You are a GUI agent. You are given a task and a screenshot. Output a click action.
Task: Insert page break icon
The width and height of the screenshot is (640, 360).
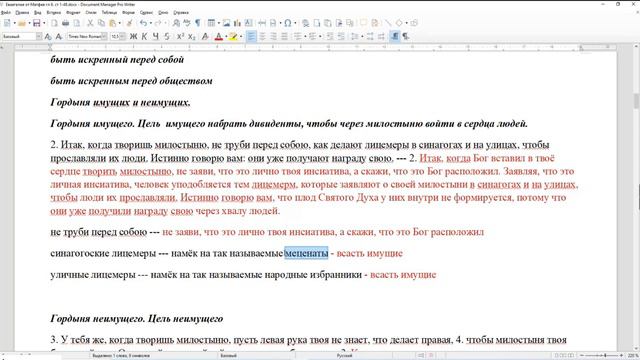click(x=262, y=23)
